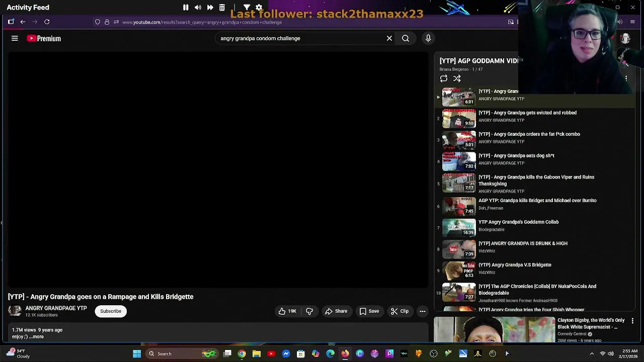Open the Activity Feed filter

[x=247, y=8]
